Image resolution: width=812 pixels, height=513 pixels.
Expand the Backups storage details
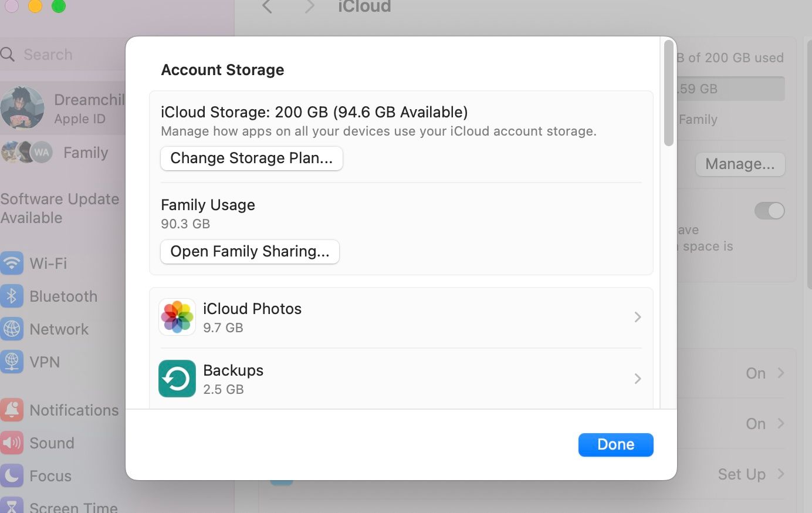coord(637,379)
